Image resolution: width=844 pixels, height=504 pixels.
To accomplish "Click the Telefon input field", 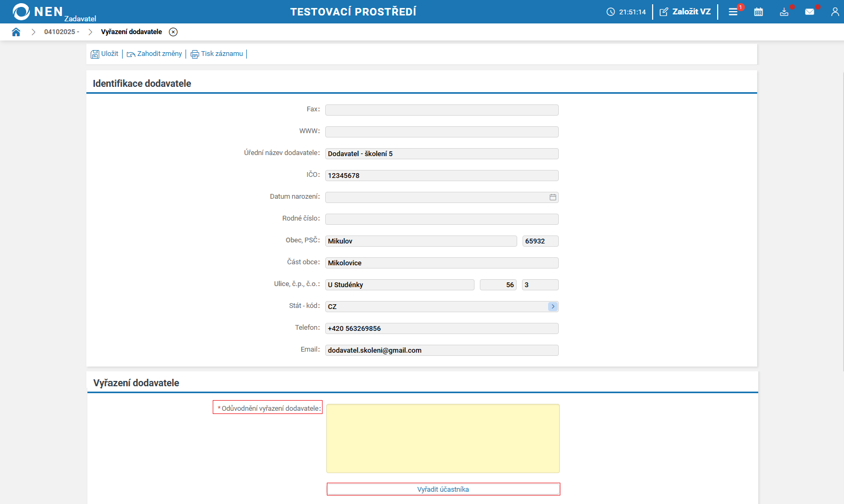I will [441, 328].
